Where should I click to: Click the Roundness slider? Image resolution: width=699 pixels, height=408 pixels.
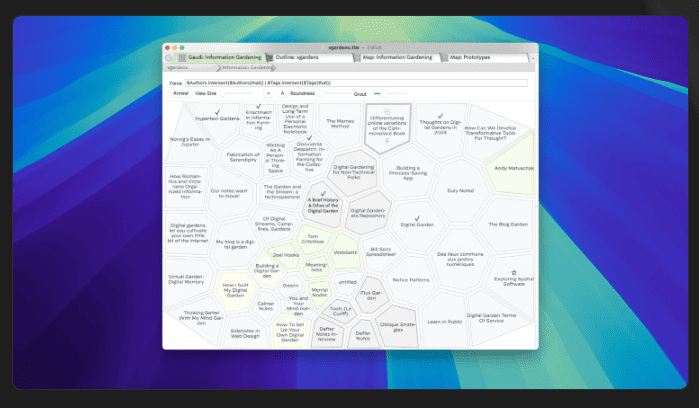tap(334, 94)
